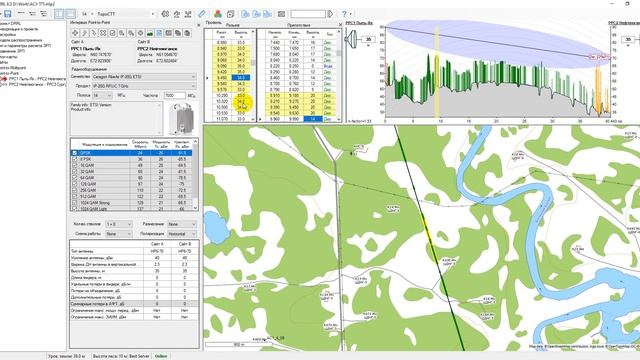Open the Поляризация Horizontal dropdown
Screen dimensions: 640x360
[x=182, y=234]
